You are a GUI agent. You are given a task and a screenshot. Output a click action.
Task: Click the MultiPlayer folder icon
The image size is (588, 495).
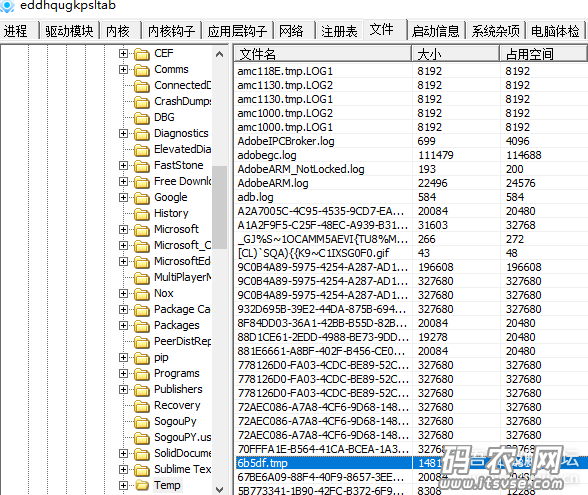(x=142, y=278)
